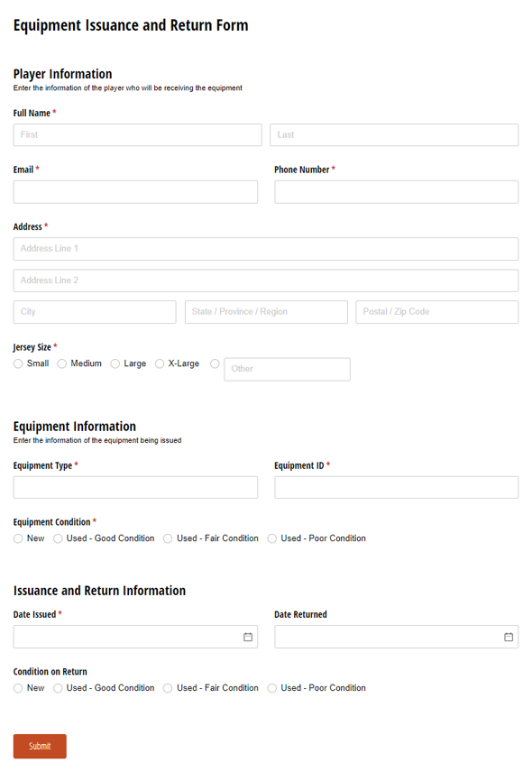Focus the Last name field

pos(394,135)
